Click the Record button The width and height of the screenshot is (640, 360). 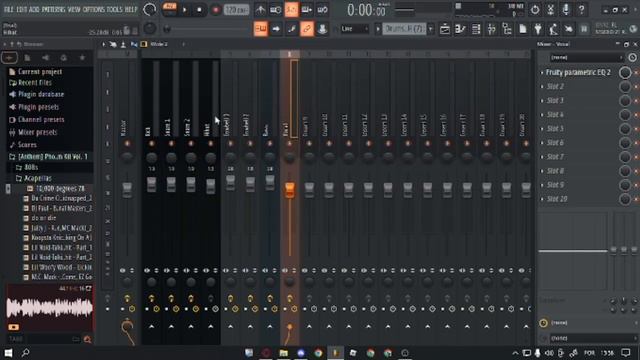216,9
